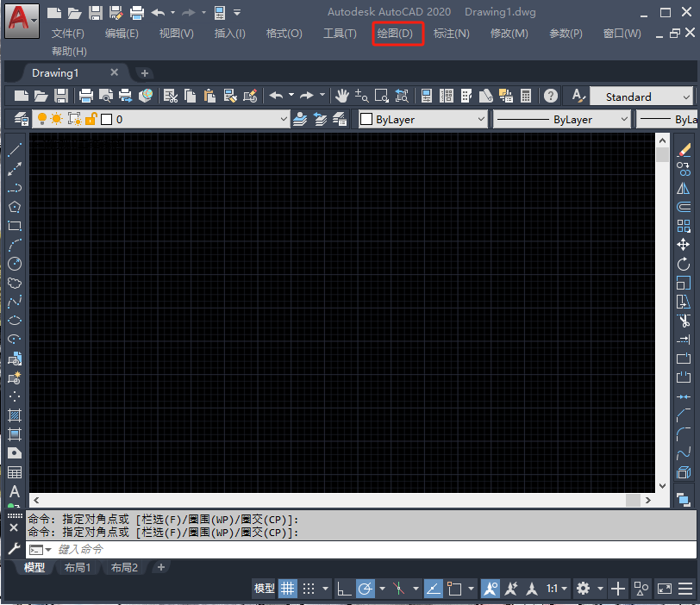Click the layer 0 white color swatch

coord(106,119)
